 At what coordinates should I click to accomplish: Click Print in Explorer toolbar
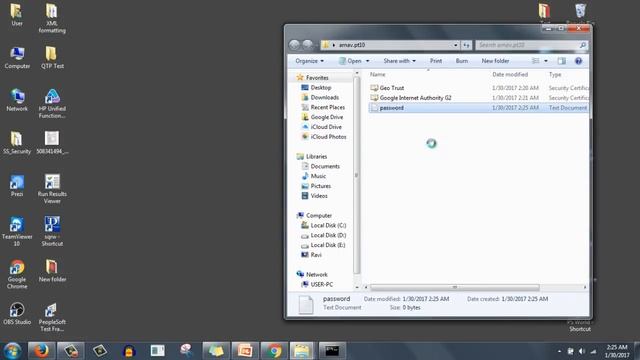coord(436,61)
